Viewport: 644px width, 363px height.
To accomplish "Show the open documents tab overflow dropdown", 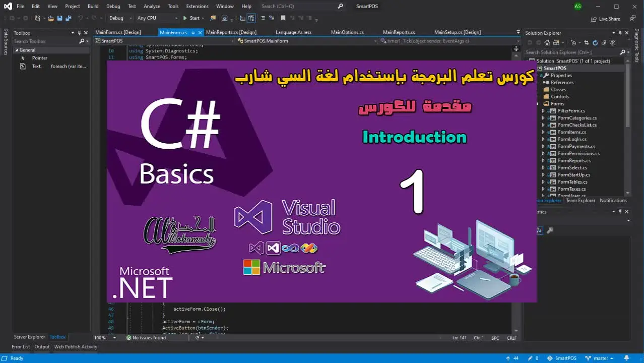I will coord(518,32).
